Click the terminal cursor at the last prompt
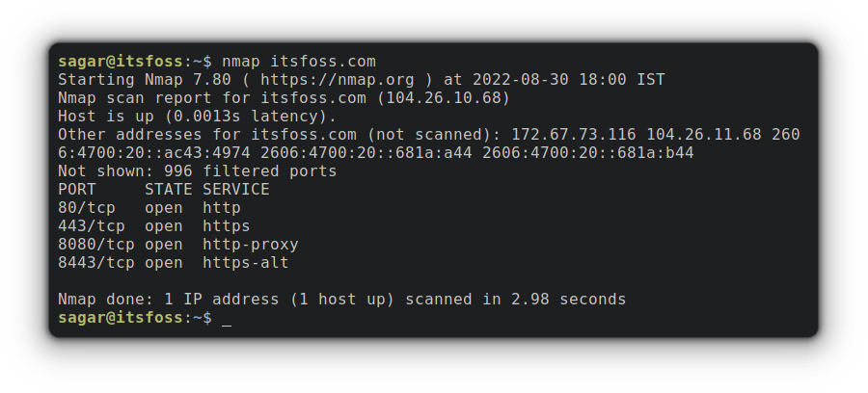Viewport: 868px width, 393px height. pyautogui.click(x=227, y=318)
